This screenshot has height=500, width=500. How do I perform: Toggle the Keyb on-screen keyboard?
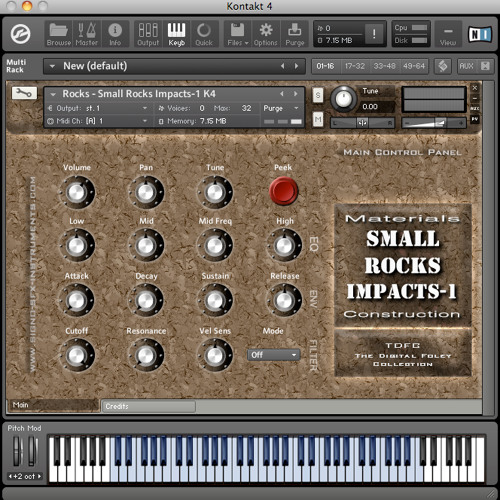176,34
